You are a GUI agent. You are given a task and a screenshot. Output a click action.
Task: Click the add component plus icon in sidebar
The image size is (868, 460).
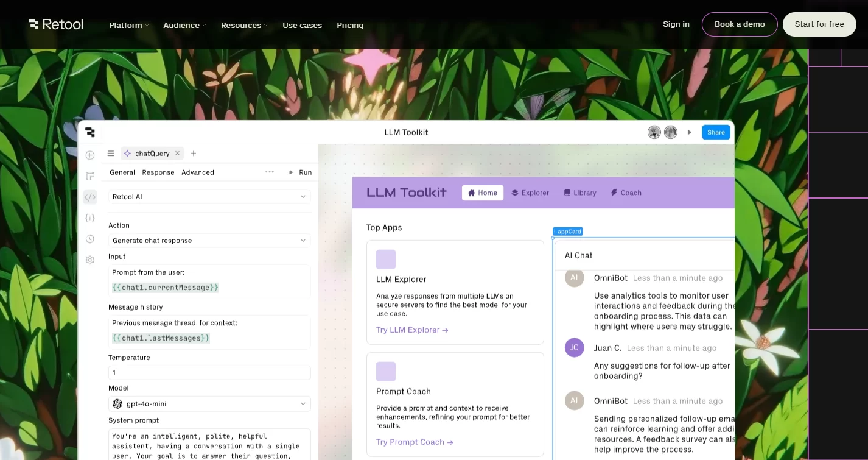click(90, 155)
